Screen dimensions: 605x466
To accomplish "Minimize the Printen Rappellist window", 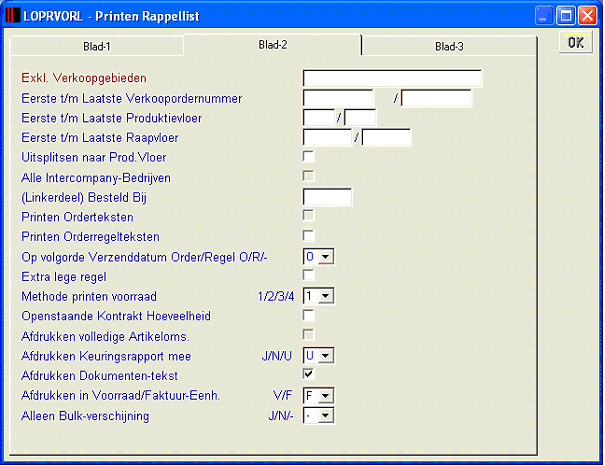I will click(544, 16).
